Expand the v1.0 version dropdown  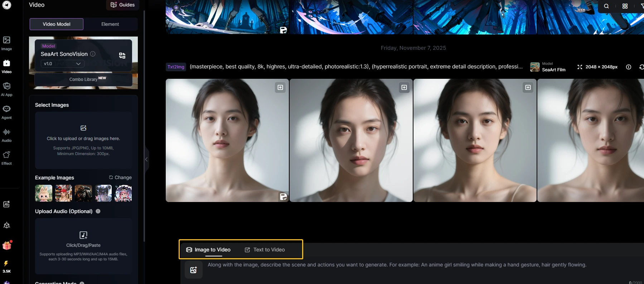[63, 64]
